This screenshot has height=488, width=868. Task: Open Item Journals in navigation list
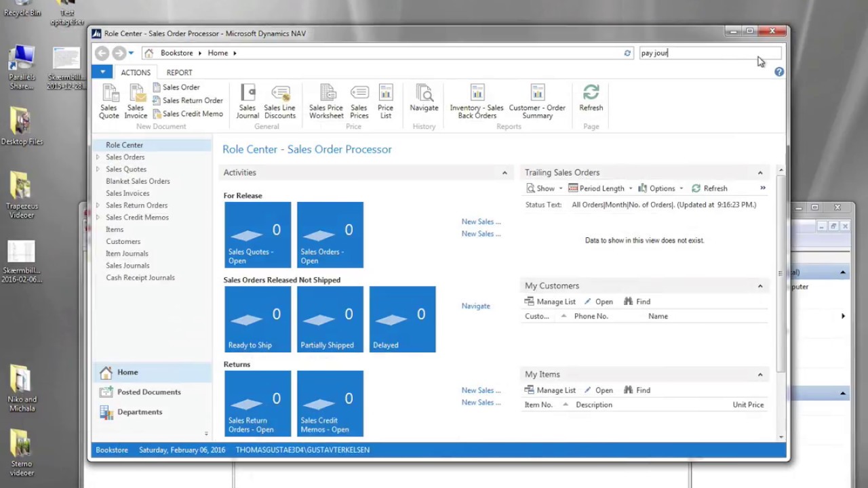[x=127, y=253]
